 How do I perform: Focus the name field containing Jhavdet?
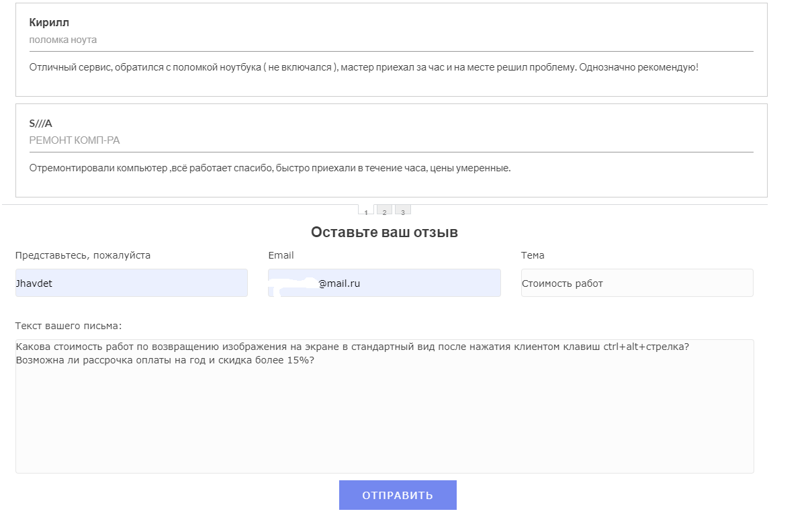(132, 283)
